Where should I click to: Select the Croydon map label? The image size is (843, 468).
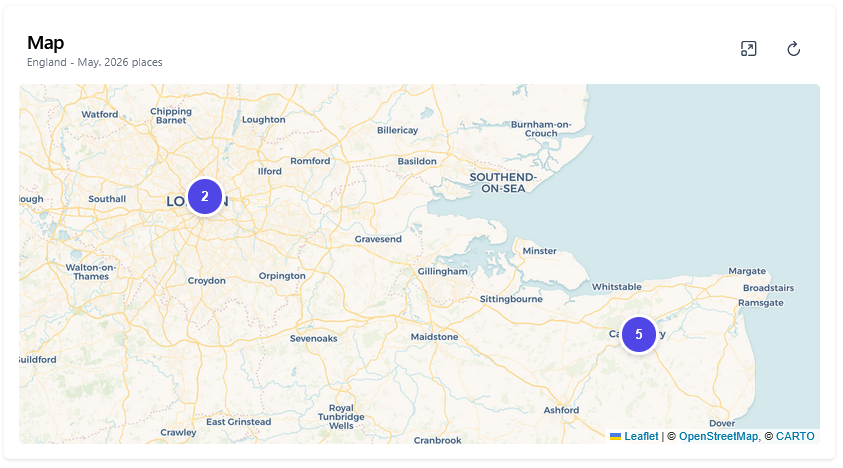click(x=207, y=281)
